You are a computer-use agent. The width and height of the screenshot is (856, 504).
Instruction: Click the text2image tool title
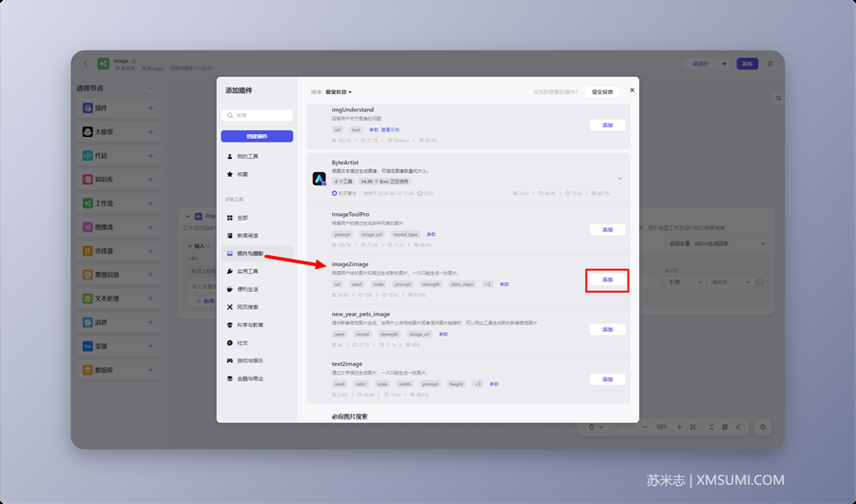pyautogui.click(x=346, y=364)
